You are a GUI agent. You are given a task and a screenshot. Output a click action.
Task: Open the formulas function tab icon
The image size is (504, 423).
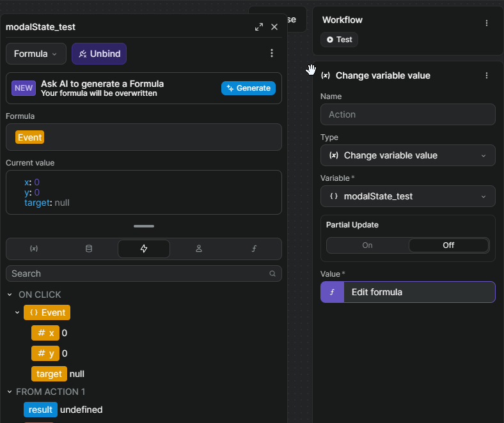pos(254,249)
